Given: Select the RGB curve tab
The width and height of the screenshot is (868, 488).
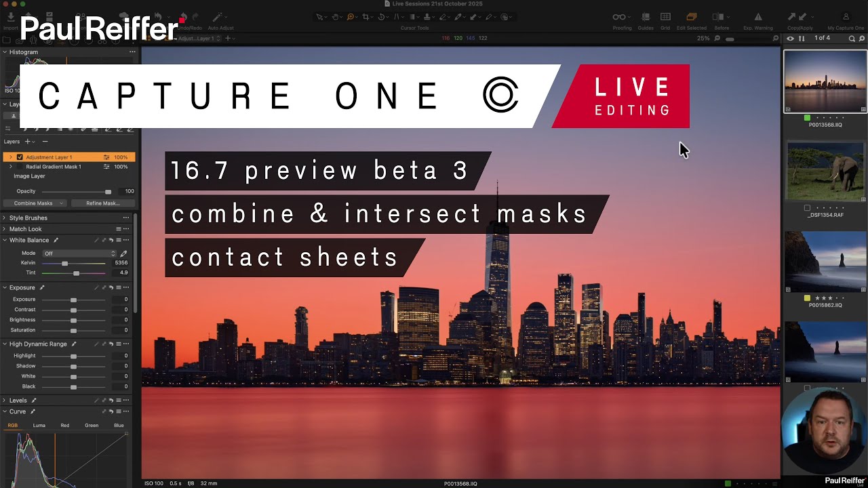Looking at the screenshot, I should pos(13,426).
